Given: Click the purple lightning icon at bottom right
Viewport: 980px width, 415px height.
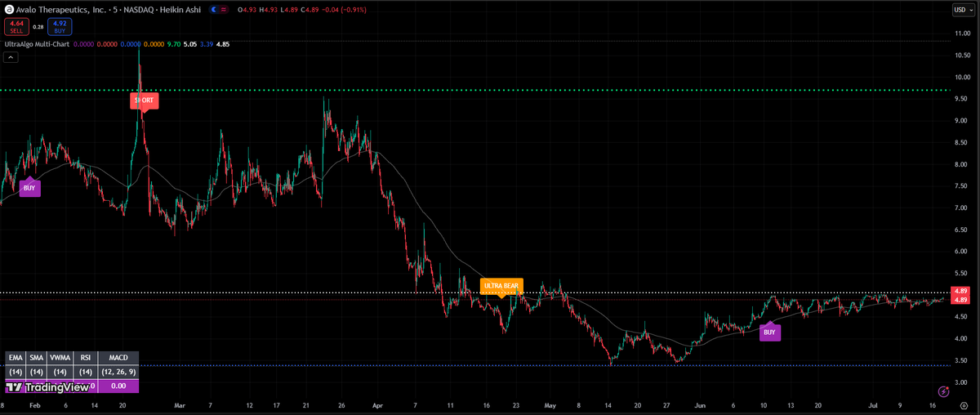Looking at the screenshot, I should click(945, 392).
